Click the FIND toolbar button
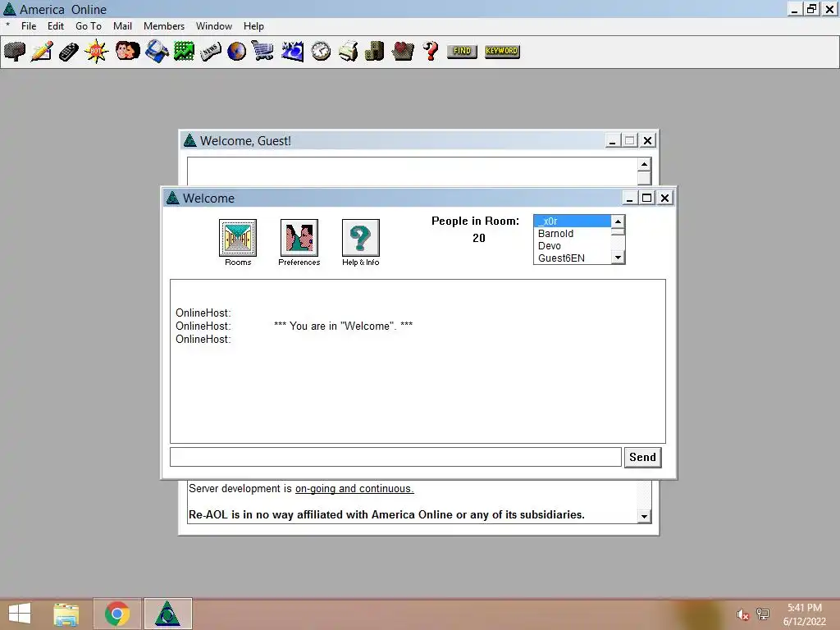 point(462,51)
